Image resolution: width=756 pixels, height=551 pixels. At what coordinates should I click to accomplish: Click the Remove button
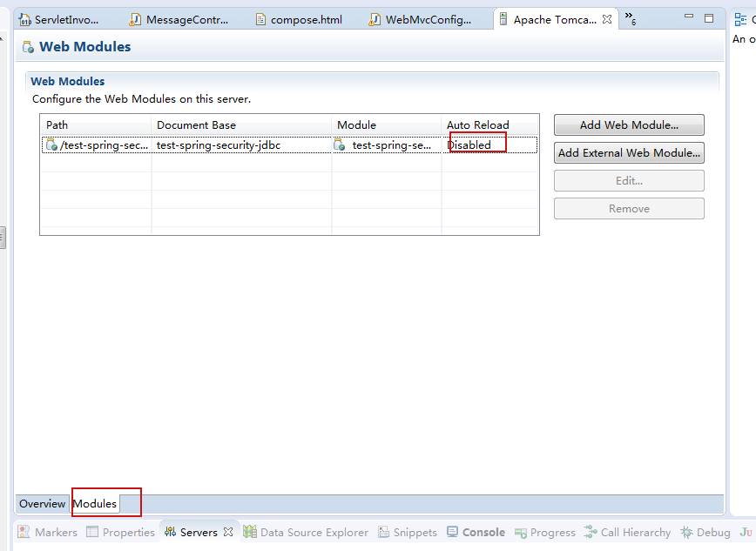point(629,209)
